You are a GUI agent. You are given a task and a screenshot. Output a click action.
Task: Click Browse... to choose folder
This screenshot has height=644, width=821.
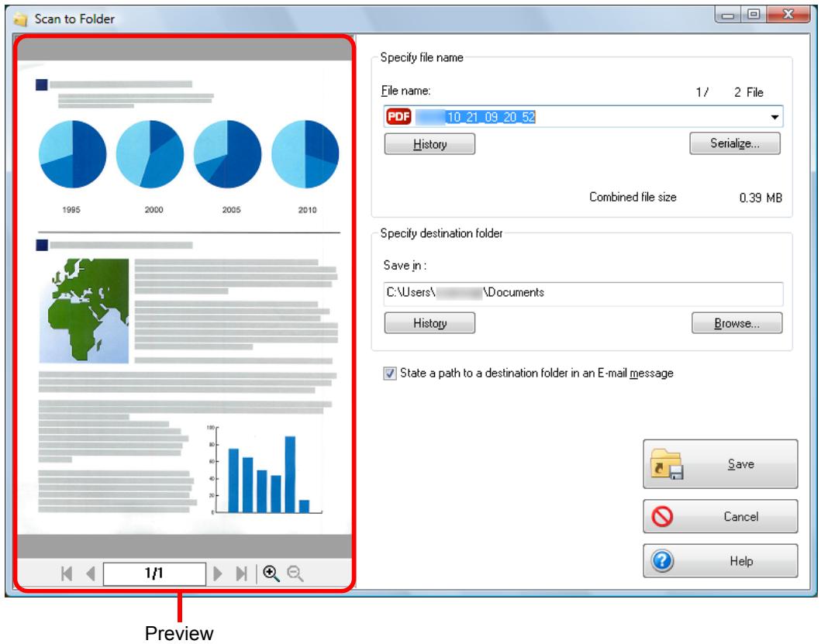point(736,323)
